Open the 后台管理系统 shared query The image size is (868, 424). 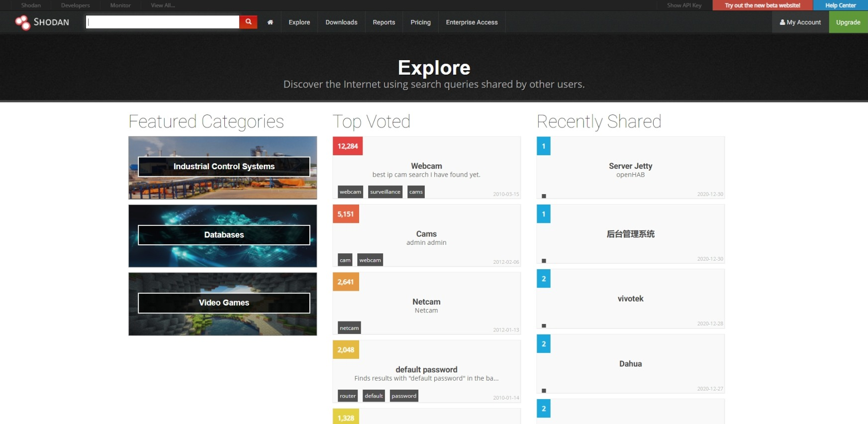coord(630,234)
